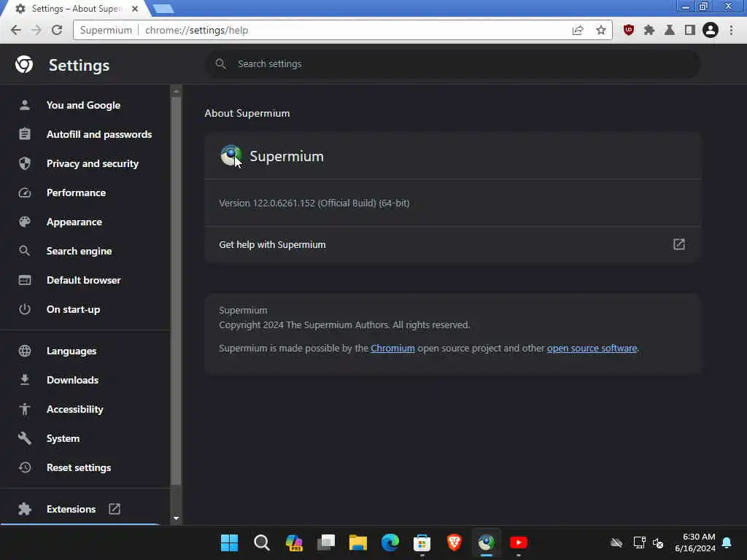
Task: Open Default browser settings
Action: (85, 280)
